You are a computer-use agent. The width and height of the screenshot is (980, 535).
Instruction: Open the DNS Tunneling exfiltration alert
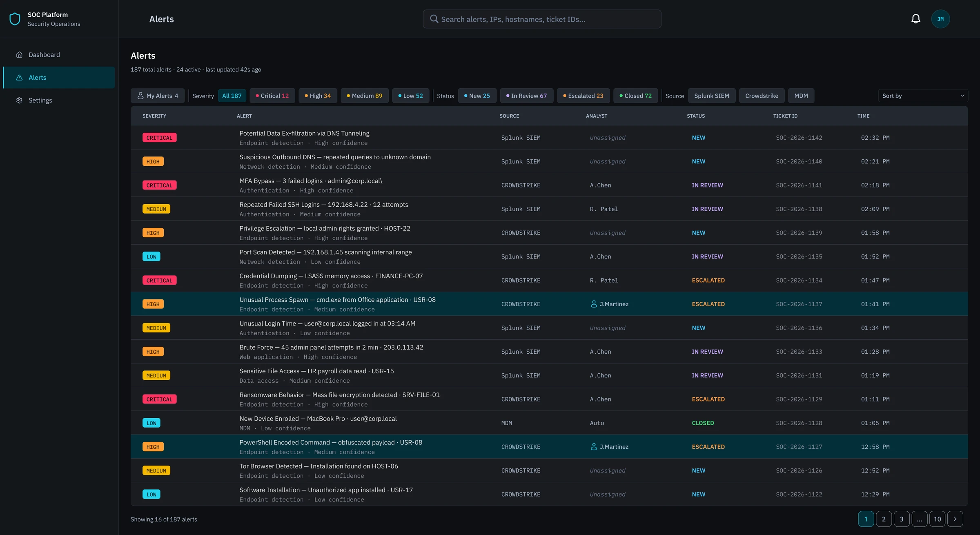point(549,138)
